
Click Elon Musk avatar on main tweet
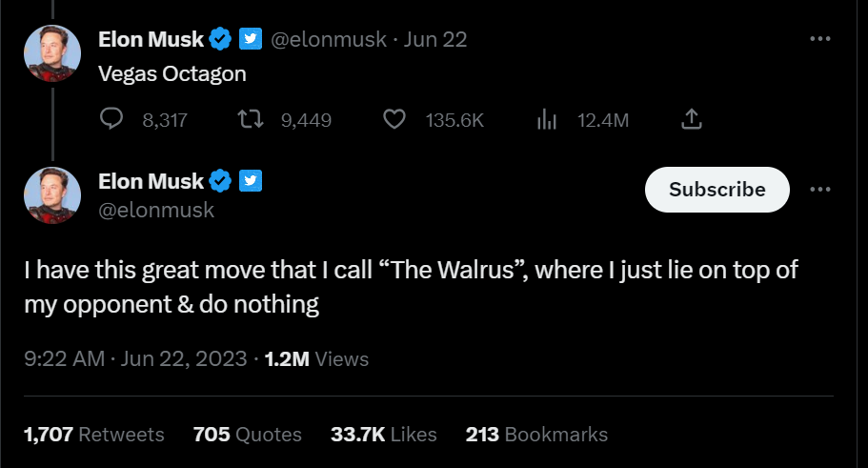point(51,194)
